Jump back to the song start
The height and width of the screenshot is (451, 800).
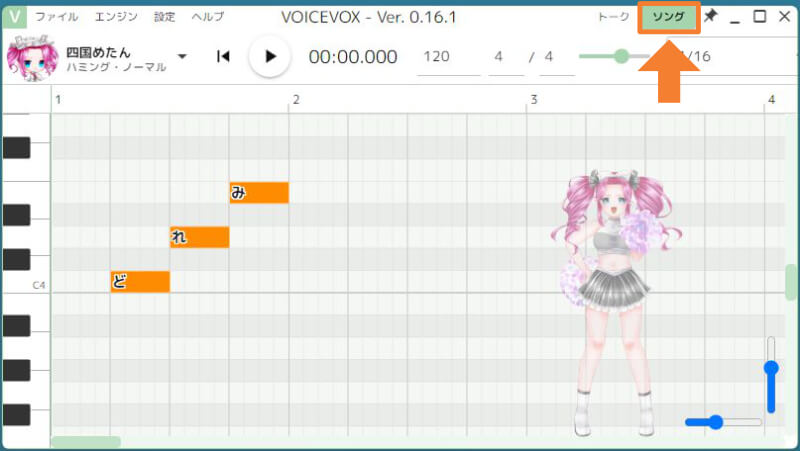point(223,56)
